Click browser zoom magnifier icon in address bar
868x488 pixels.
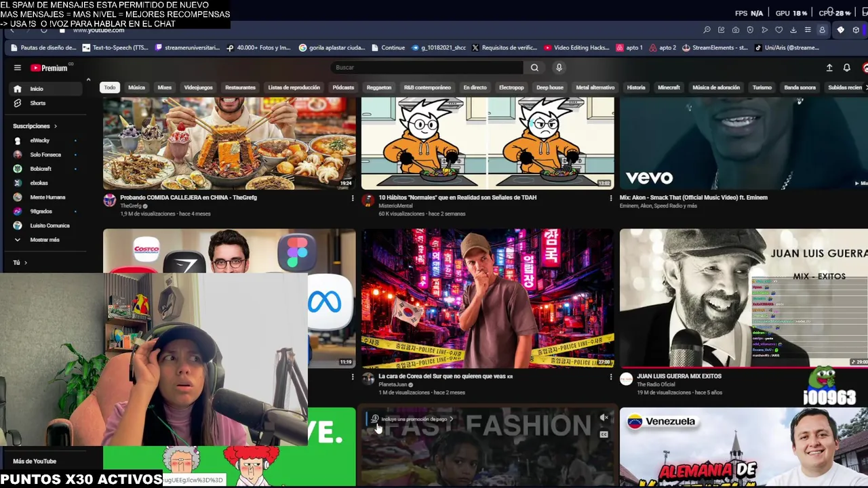707,30
